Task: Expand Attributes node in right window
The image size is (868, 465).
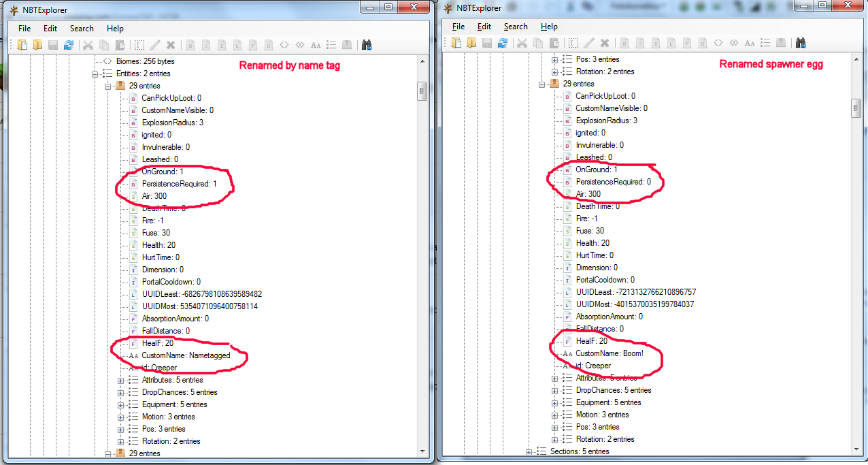Action: [554, 378]
